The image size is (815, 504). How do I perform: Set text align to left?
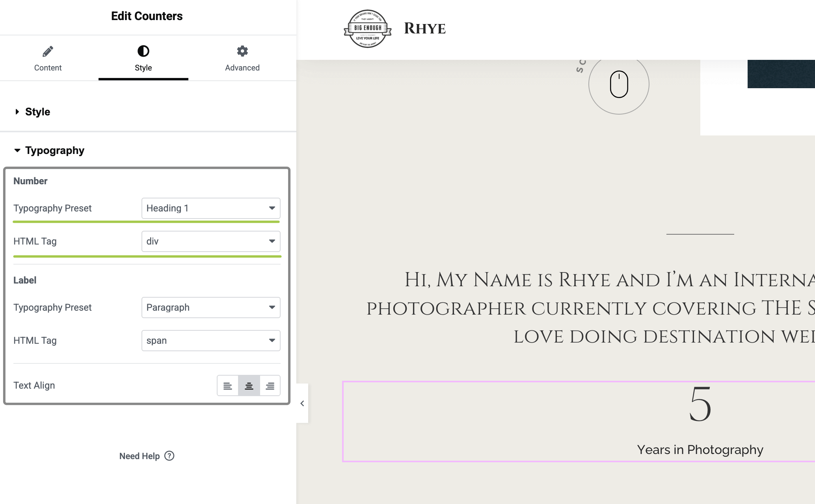[x=227, y=386]
